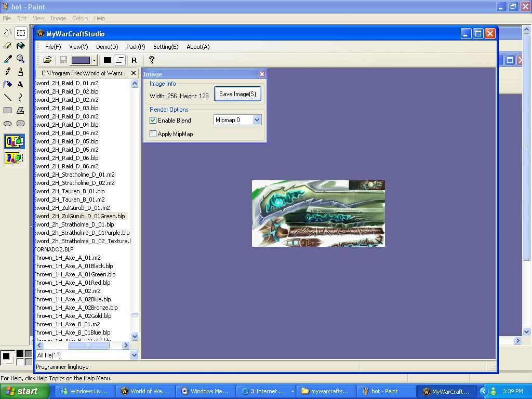Open the View(V) menu in MyWarCraftStudio
This screenshot has height=399, width=532.
tap(79, 47)
